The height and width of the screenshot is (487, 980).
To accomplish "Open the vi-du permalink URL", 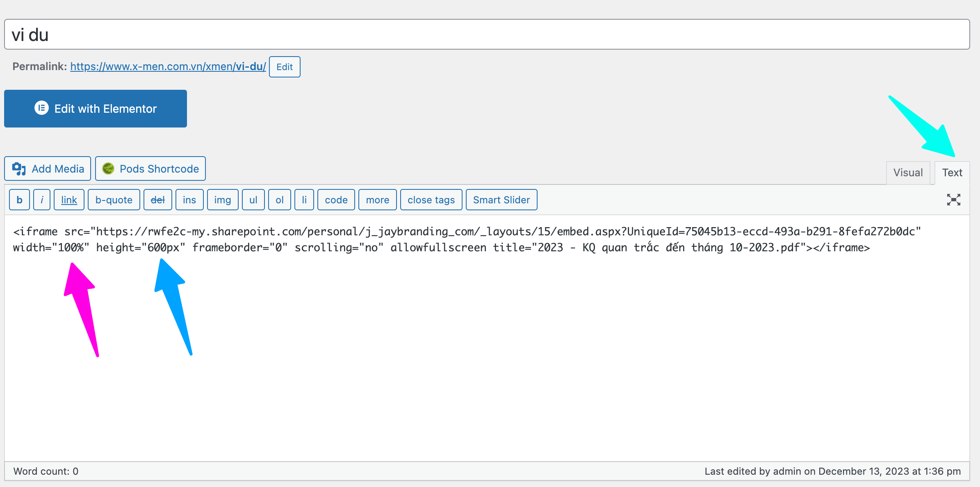I will click(168, 66).
